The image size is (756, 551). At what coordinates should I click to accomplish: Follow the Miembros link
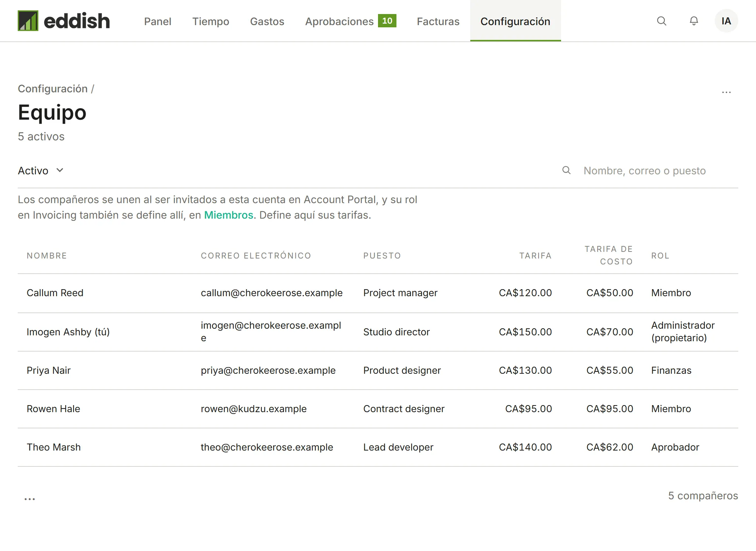pyautogui.click(x=228, y=215)
